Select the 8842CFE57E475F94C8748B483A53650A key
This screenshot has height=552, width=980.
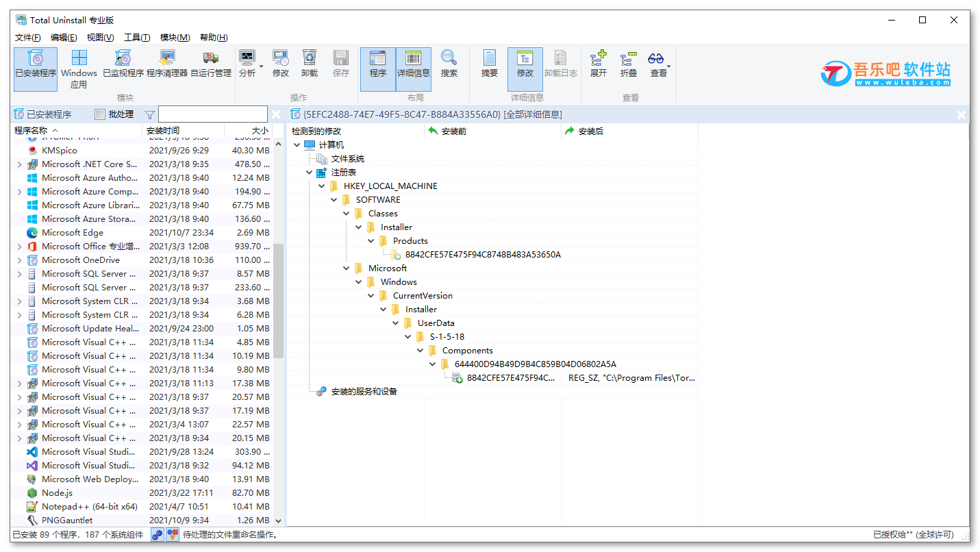[483, 254]
